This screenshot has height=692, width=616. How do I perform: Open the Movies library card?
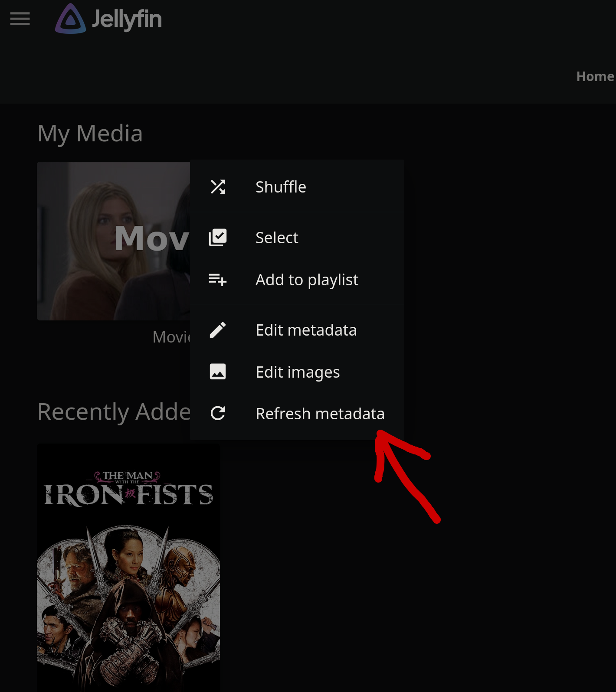pyautogui.click(x=114, y=241)
